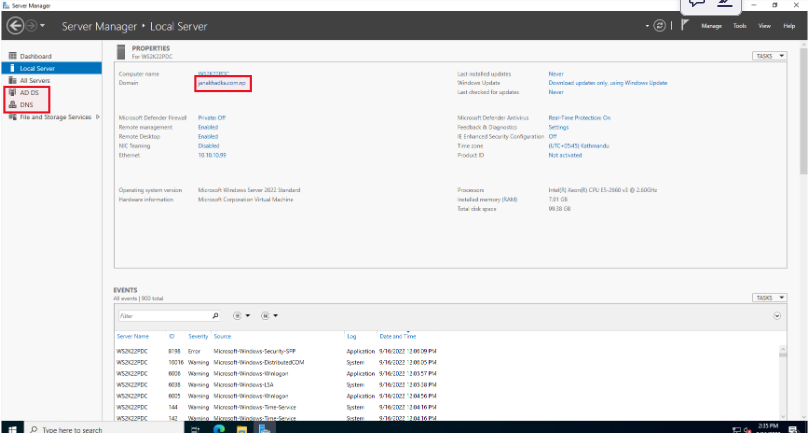Expand File and Storage Services arrow
The height and width of the screenshot is (433, 810).
pos(97,117)
